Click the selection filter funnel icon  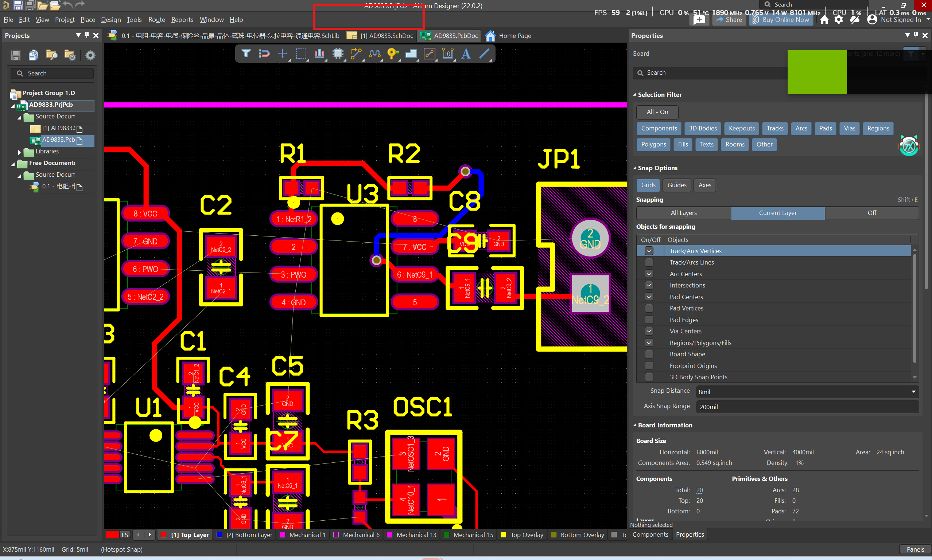coord(246,54)
